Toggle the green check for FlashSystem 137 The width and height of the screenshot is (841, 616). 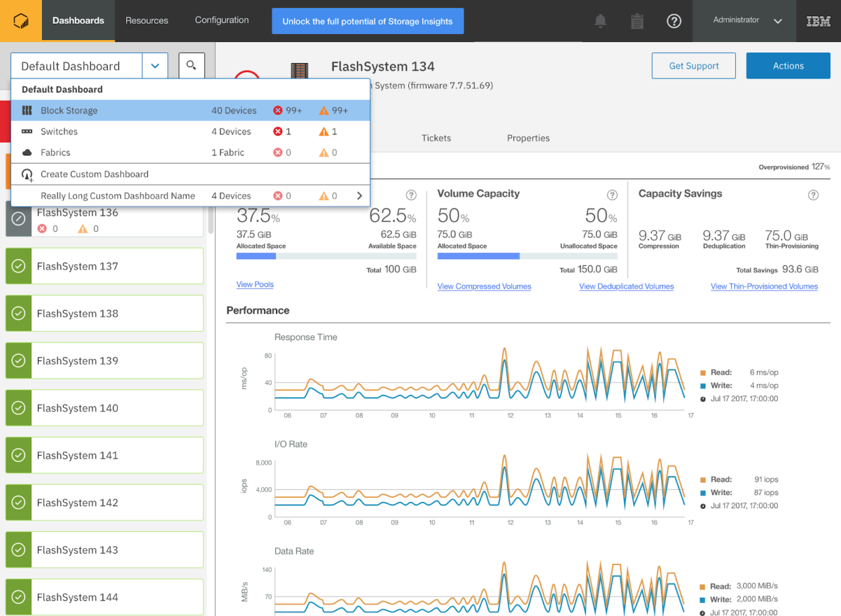point(18,265)
